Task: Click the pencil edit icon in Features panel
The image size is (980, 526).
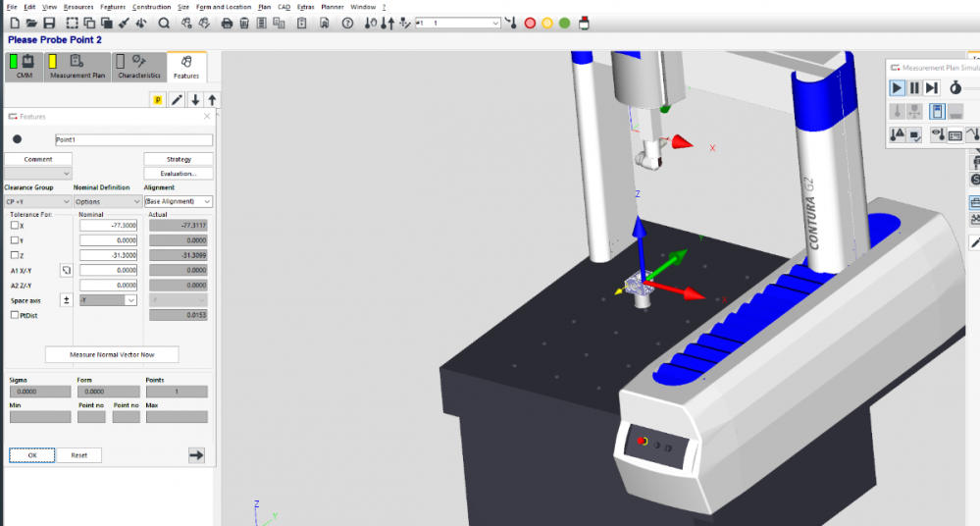Action: tap(177, 100)
